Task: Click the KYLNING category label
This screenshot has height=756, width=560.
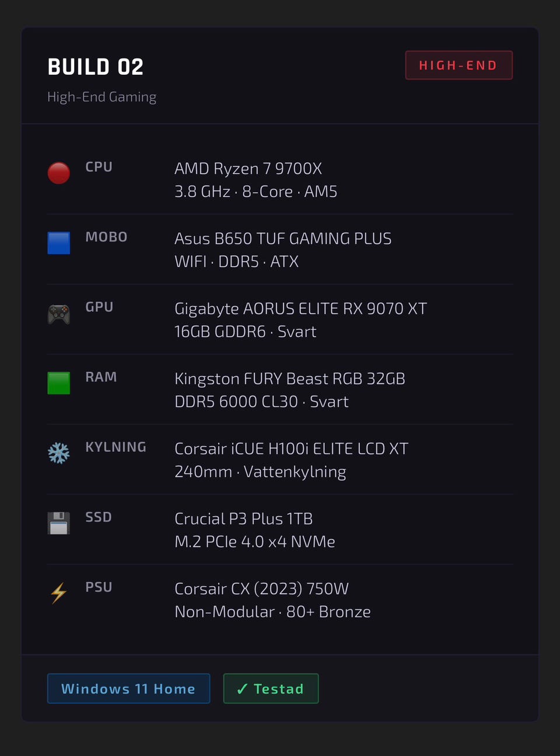Action: 116,447
